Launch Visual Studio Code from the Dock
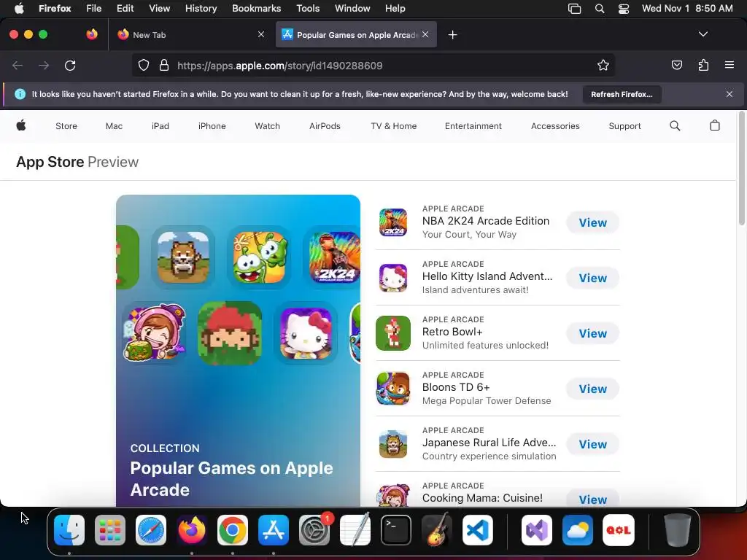The height and width of the screenshot is (560, 747). pos(478,530)
